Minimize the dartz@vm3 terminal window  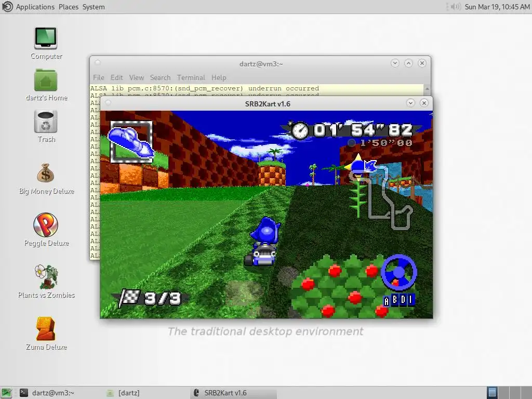point(395,63)
